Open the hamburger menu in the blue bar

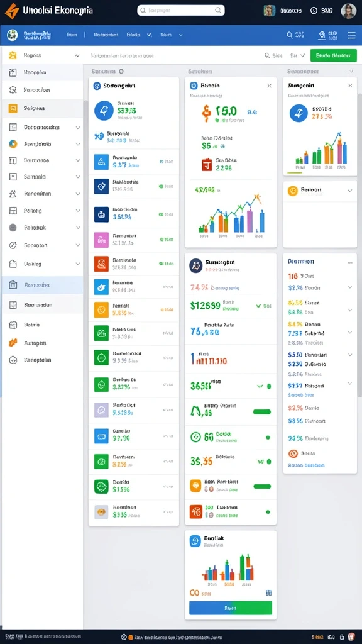(352, 35)
